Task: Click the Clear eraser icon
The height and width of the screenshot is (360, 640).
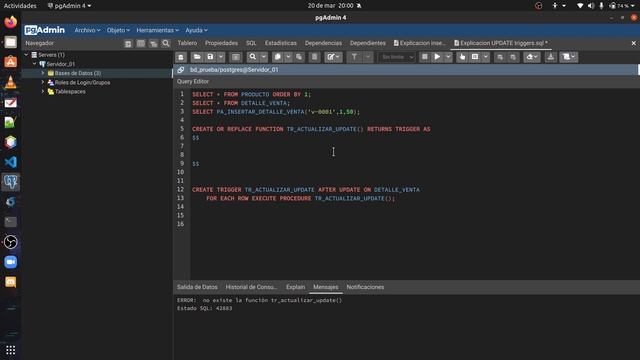Action: (x=532, y=57)
